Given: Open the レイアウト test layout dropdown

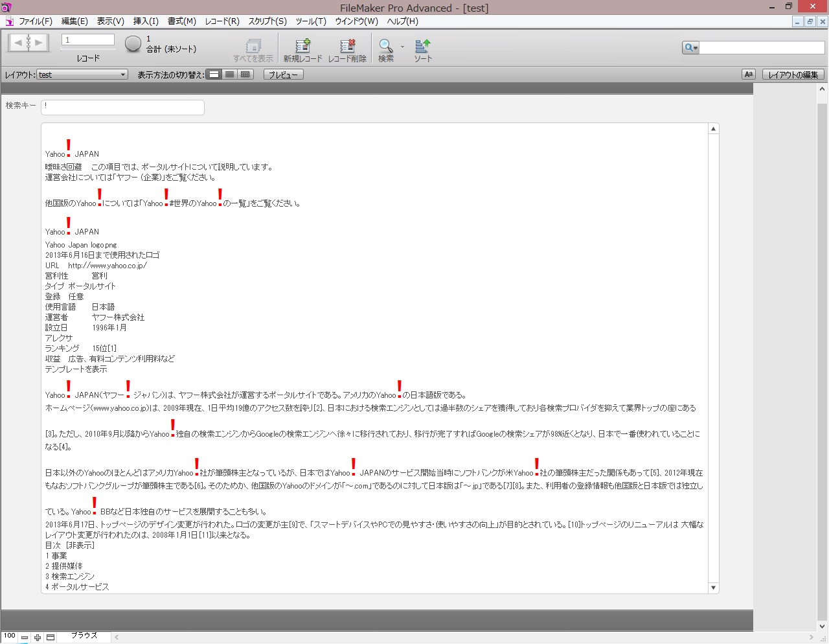Looking at the screenshot, I should [82, 75].
